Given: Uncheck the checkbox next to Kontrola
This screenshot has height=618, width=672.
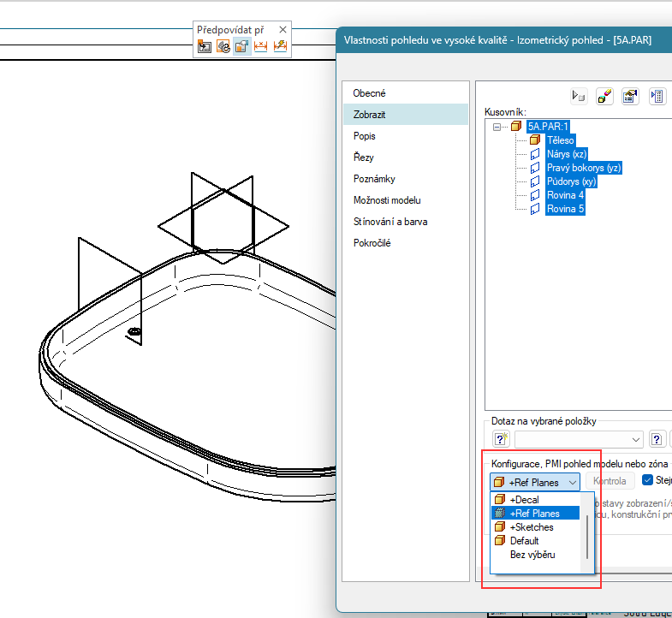Looking at the screenshot, I should tap(648, 480).
